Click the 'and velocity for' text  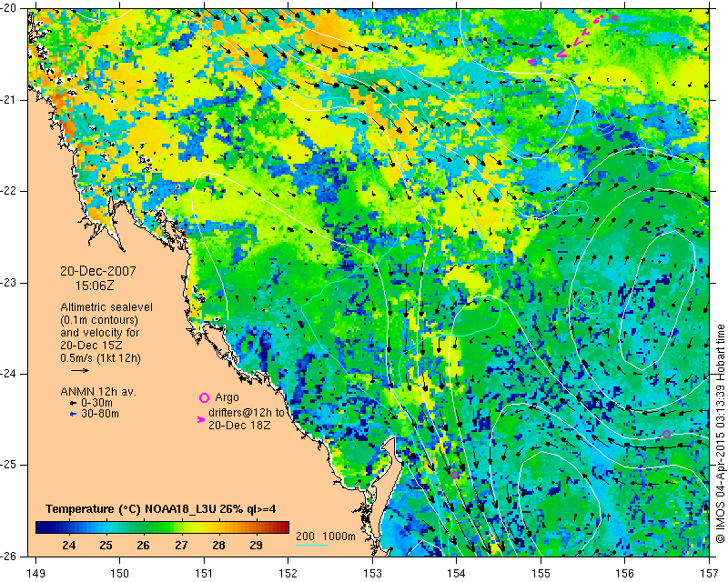click(100, 333)
